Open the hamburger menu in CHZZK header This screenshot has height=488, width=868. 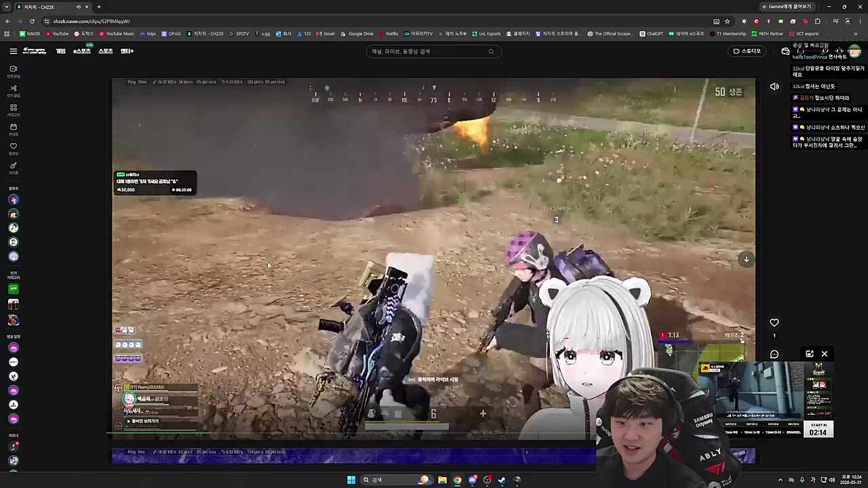pos(14,51)
